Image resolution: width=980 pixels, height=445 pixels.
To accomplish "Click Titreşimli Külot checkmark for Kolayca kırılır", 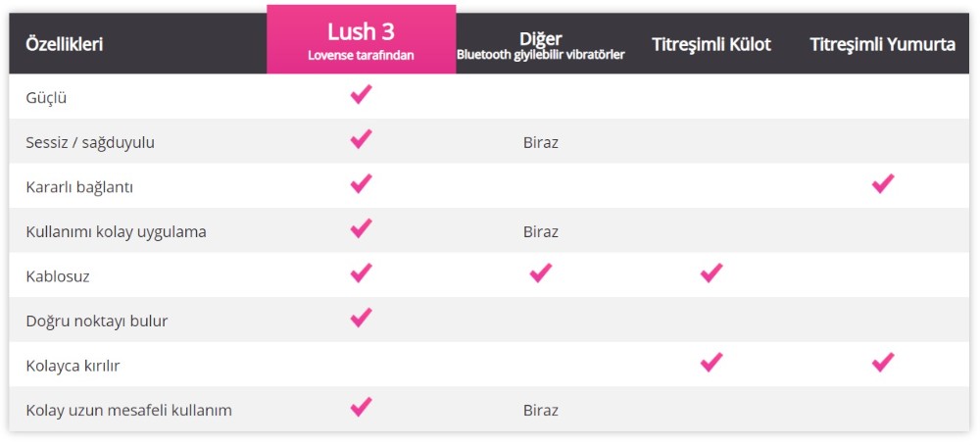I will click(711, 363).
